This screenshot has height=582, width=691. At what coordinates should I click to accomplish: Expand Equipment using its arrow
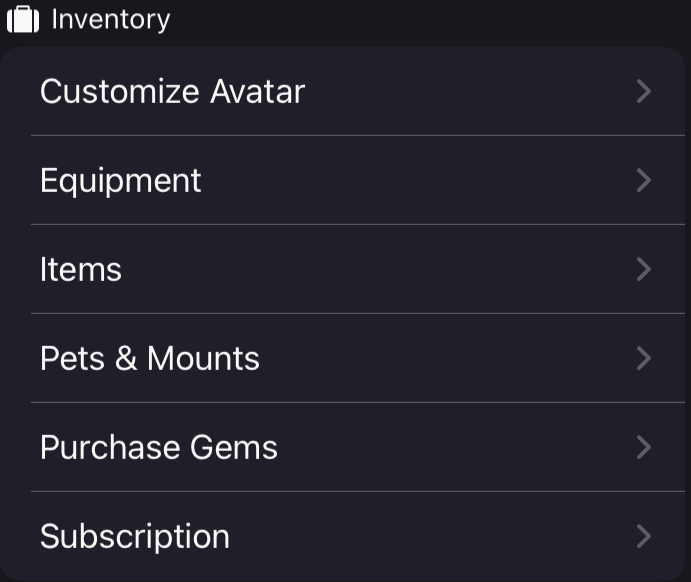click(x=644, y=181)
